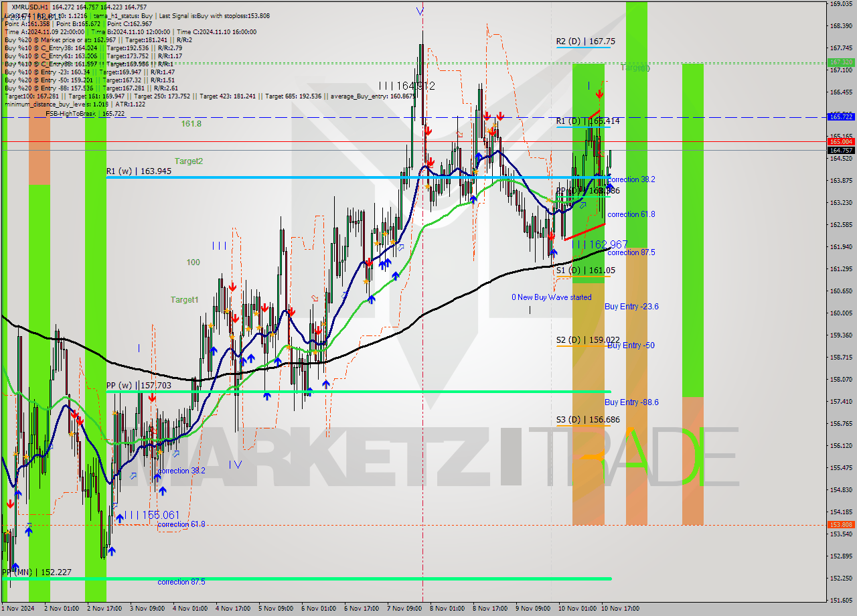
Task: Click the 164.757 current price tag
Action: coord(841,150)
